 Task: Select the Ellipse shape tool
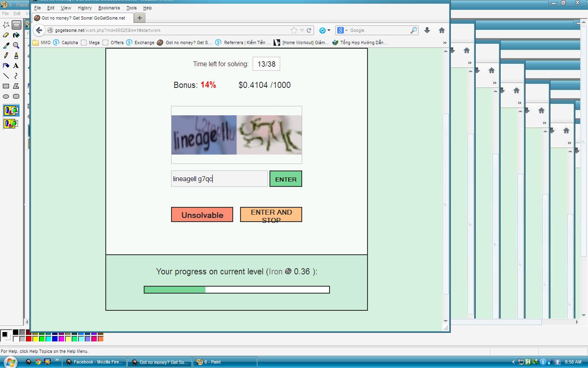pyautogui.click(x=6, y=96)
